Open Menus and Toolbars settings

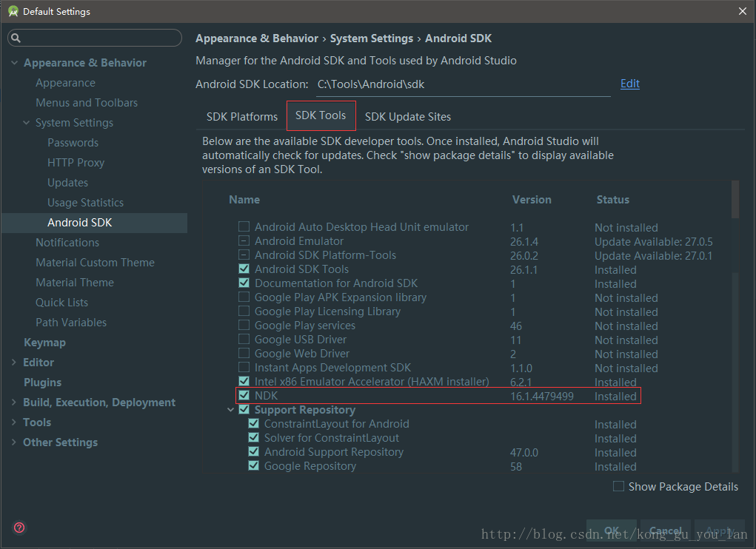click(87, 103)
